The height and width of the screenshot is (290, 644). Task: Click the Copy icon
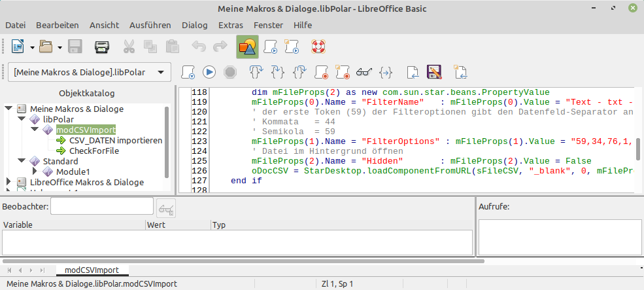(x=150, y=47)
